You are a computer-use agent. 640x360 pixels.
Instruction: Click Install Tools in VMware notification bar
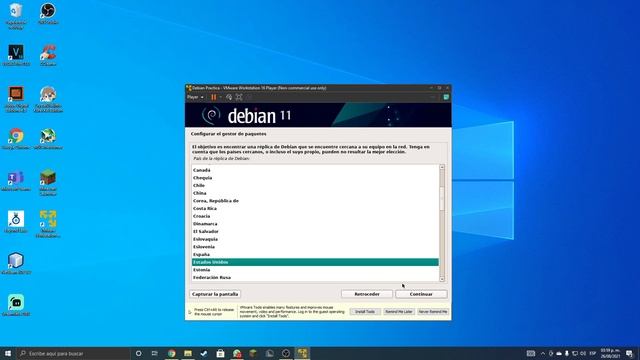(x=364, y=311)
